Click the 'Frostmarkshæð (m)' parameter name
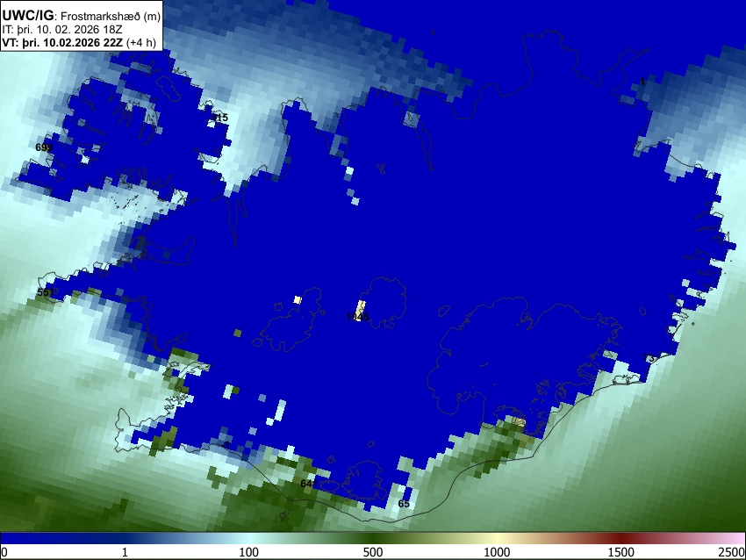This screenshot has width=746, height=560. coord(111,16)
